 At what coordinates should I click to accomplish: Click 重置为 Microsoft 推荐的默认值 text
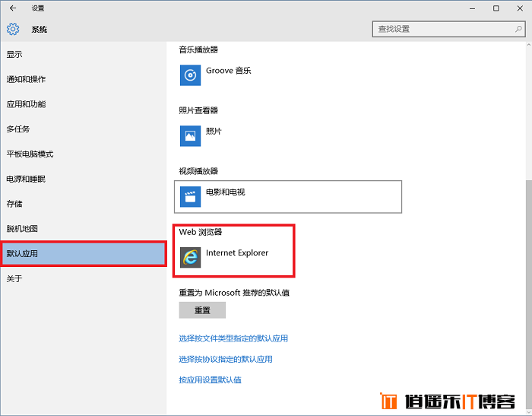tap(234, 293)
